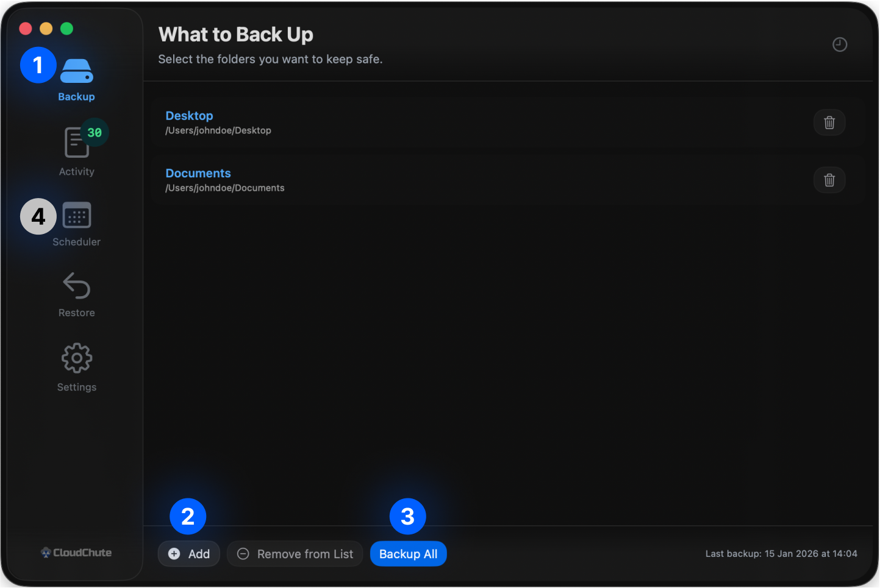Click the CloudChute logo
This screenshot has width=880, height=588.
coord(76,553)
